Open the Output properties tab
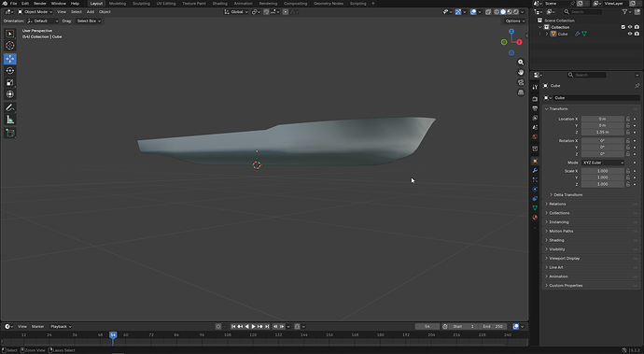The width and height of the screenshot is (644, 354). click(x=535, y=108)
